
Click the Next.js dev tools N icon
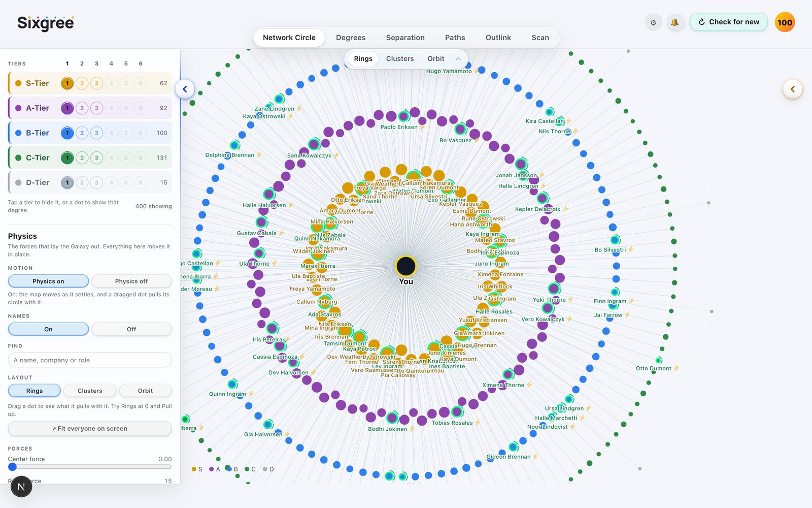click(21, 487)
